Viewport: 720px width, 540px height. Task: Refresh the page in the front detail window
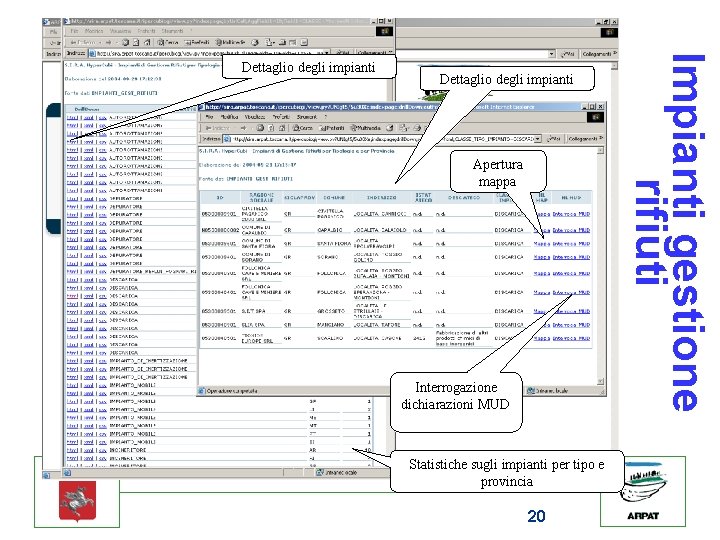(271, 128)
